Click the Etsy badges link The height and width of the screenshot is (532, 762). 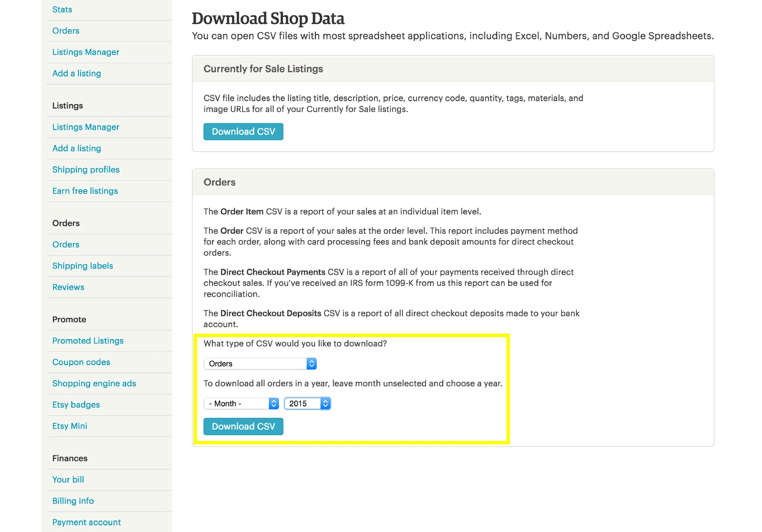pyautogui.click(x=76, y=404)
